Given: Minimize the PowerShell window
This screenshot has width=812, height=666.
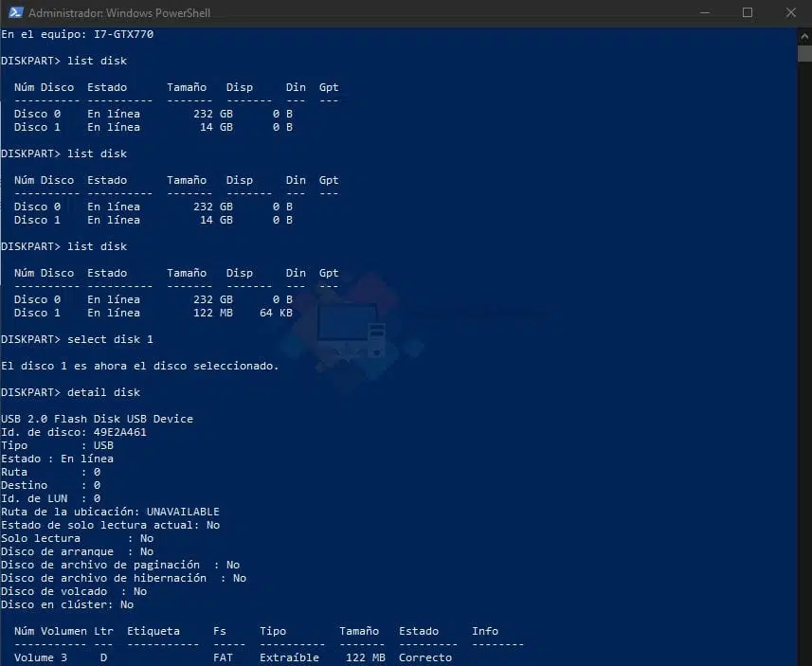Looking at the screenshot, I should click(x=705, y=12).
